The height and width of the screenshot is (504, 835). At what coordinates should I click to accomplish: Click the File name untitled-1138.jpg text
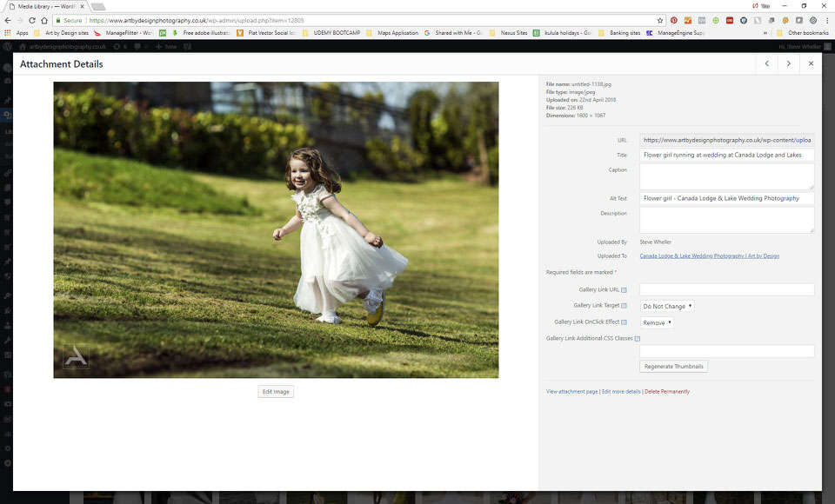pos(578,84)
